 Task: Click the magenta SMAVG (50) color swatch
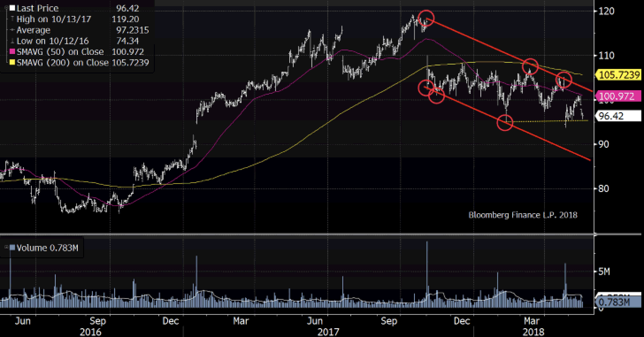point(12,52)
